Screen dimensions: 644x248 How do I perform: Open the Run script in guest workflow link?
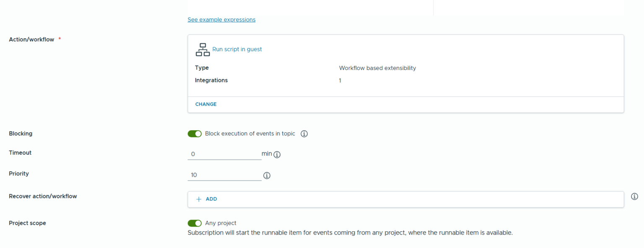coord(237,49)
